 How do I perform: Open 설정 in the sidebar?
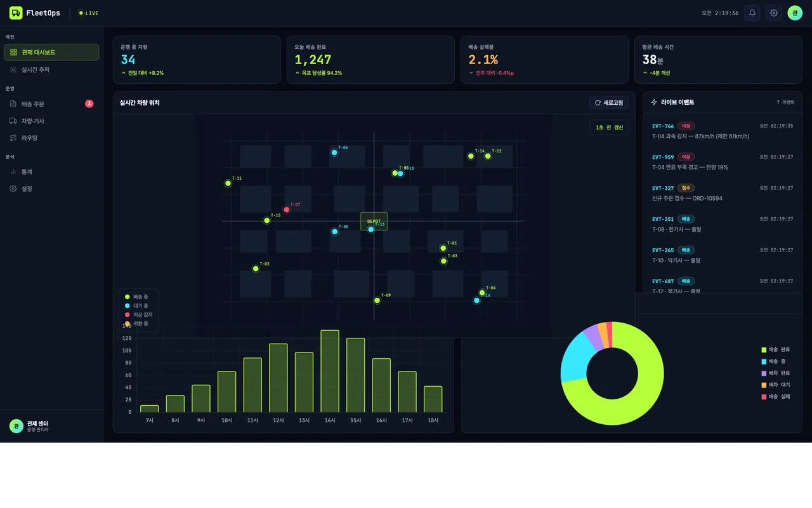[51, 189]
